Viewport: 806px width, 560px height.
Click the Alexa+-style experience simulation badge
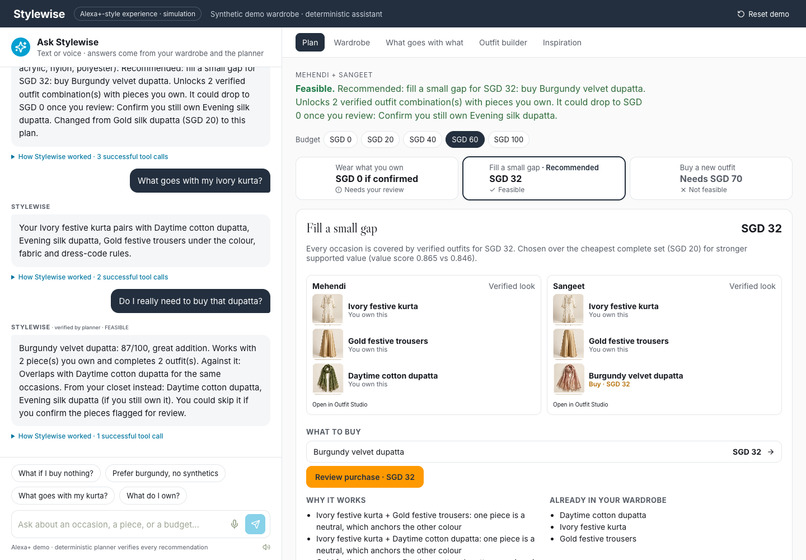tap(138, 14)
